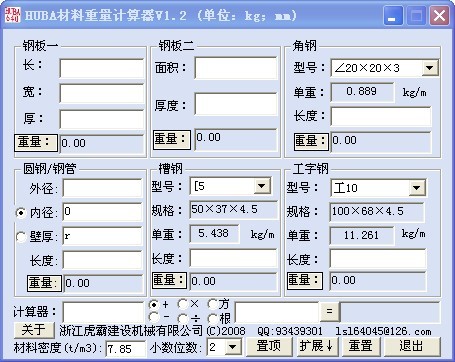Click the = calculator equals button
The width and height of the screenshot is (455, 362).
[330, 311]
